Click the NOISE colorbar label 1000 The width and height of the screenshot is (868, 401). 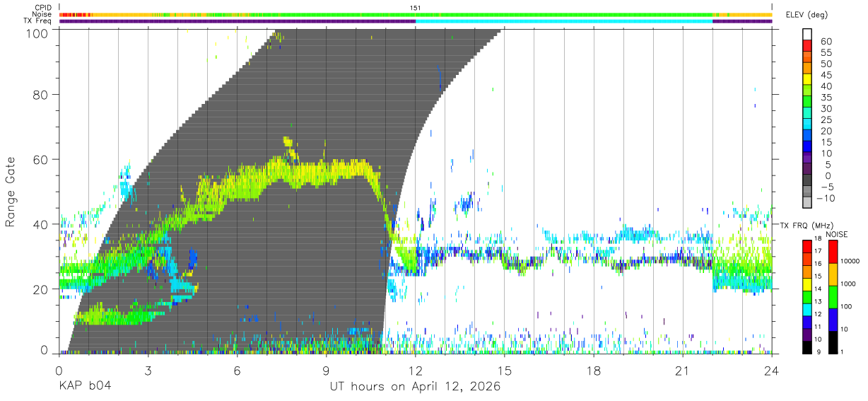tap(849, 284)
